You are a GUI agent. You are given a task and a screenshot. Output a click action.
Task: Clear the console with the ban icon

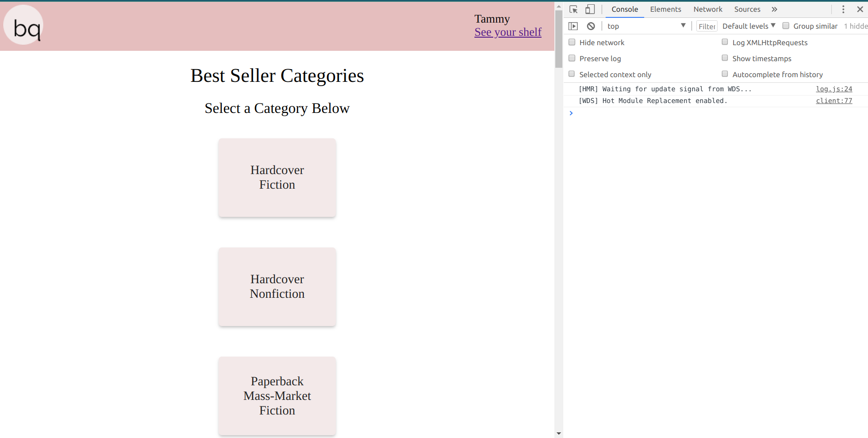pos(591,26)
